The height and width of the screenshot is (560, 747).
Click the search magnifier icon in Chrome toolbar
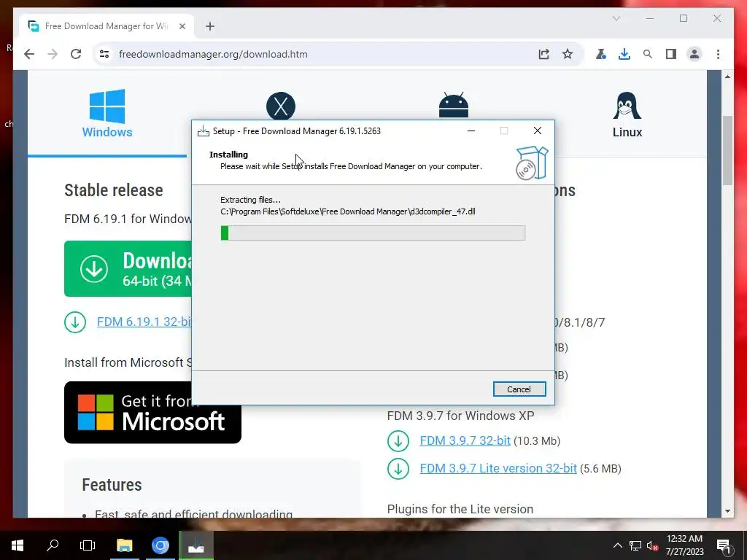click(x=648, y=54)
